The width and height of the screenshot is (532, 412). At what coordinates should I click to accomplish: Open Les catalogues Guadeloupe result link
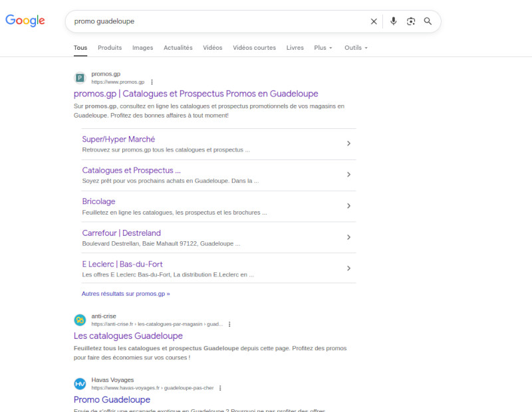pyautogui.click(x=128, y=336)
